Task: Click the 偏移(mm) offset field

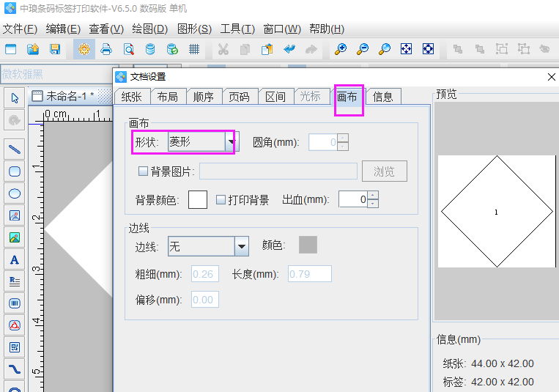Action: point(205,299)
